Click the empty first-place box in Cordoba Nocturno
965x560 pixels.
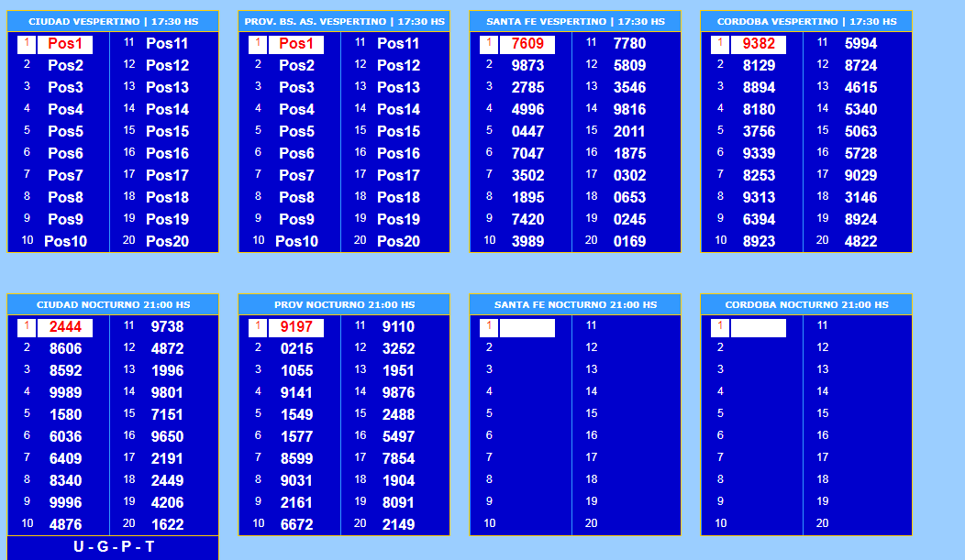click(x=758, y=327)
